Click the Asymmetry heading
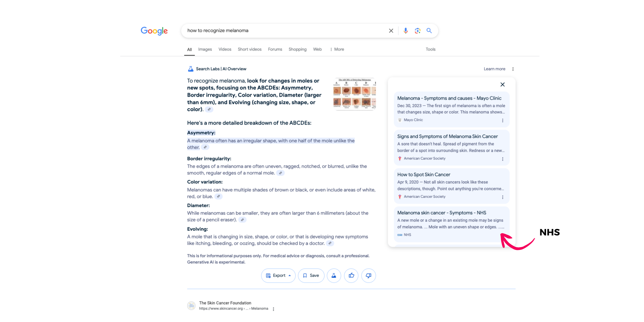Image resolution: width=644 pixels, height=322 pixels. pos(201,133)
